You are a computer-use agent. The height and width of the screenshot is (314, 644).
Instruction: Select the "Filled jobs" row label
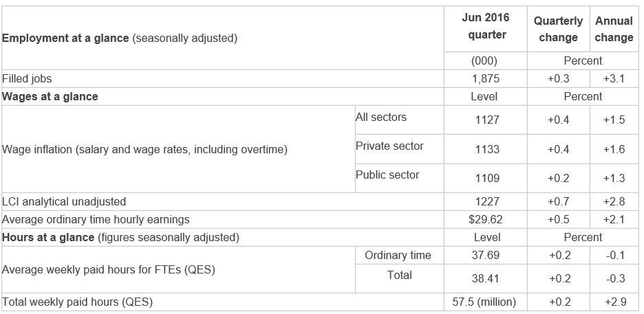coord(28,79)
